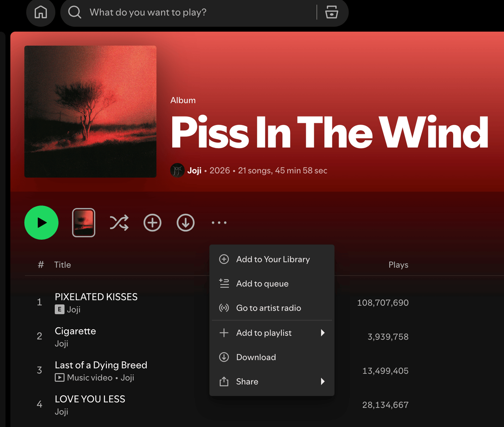Open more options three-dot menu

tap(219, 223)
